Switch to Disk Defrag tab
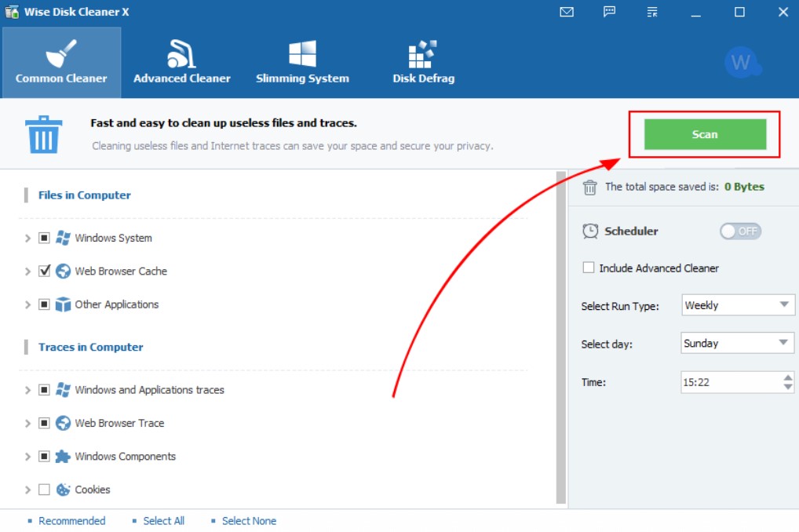 423,62
